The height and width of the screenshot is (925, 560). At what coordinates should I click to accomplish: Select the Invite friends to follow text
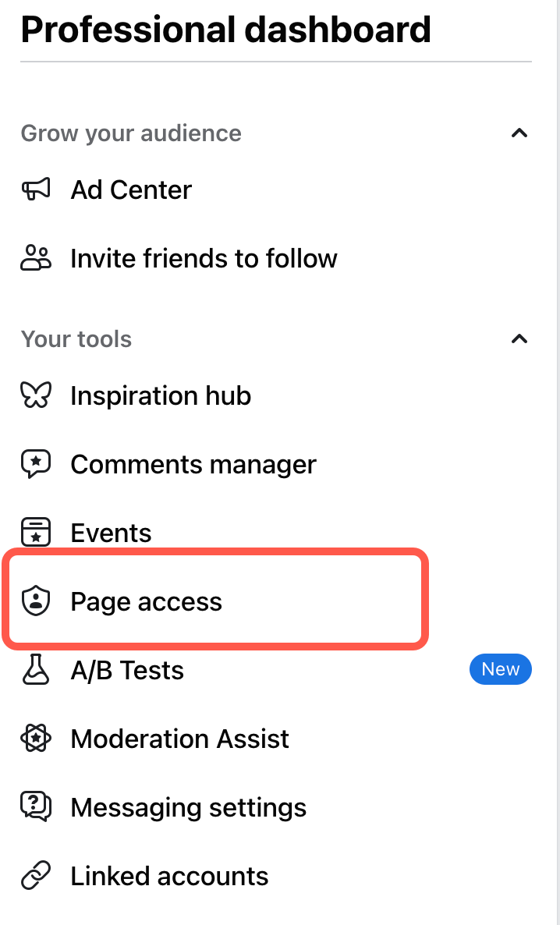204,258
